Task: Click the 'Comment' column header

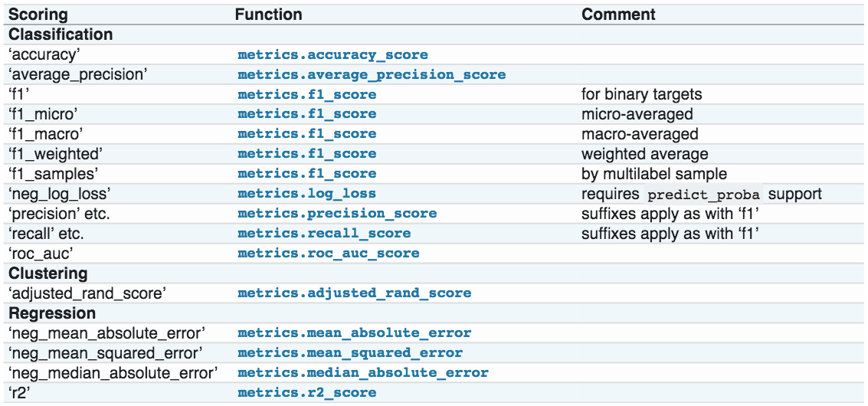Action: tap(618, 15)
